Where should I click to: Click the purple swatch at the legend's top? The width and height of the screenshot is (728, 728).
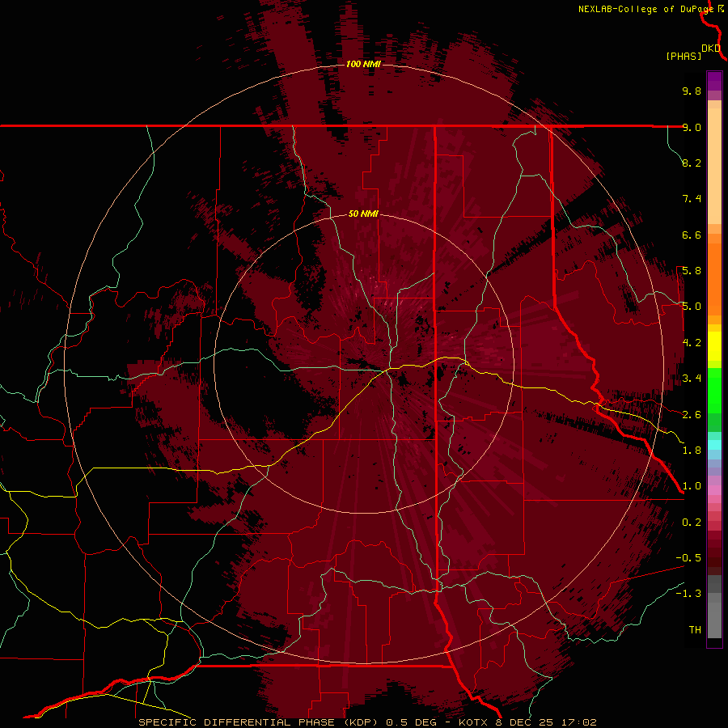coord(714,81)
